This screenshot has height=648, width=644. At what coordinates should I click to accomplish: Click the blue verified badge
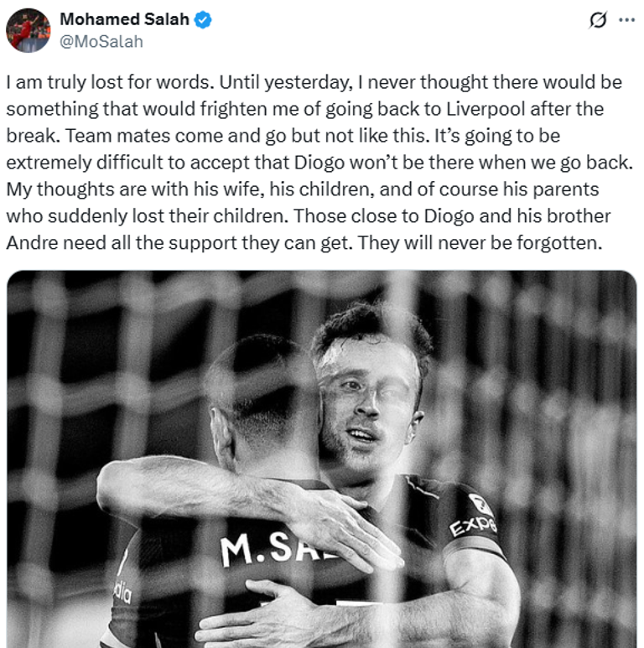point(203,20)
